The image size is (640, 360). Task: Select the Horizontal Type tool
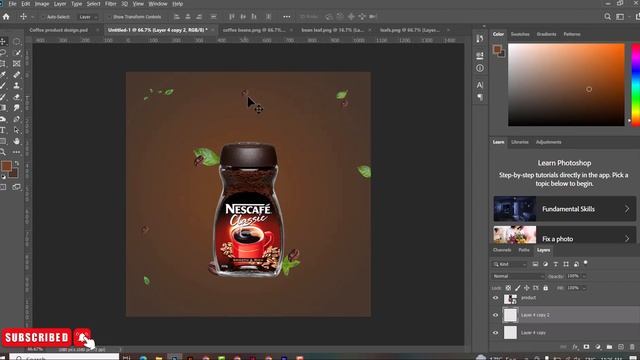[x=3, y=130]
